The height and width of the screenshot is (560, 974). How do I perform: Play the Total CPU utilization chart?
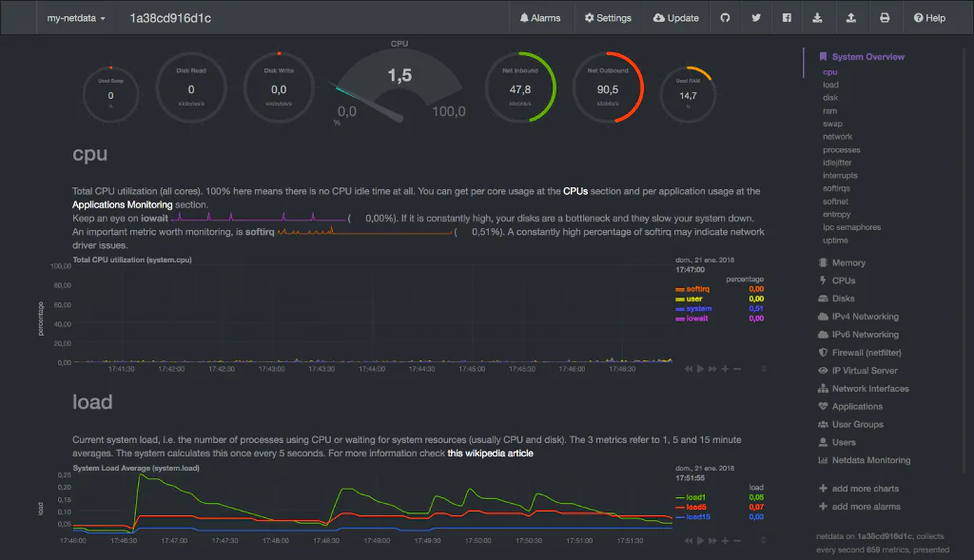[701, 369]
